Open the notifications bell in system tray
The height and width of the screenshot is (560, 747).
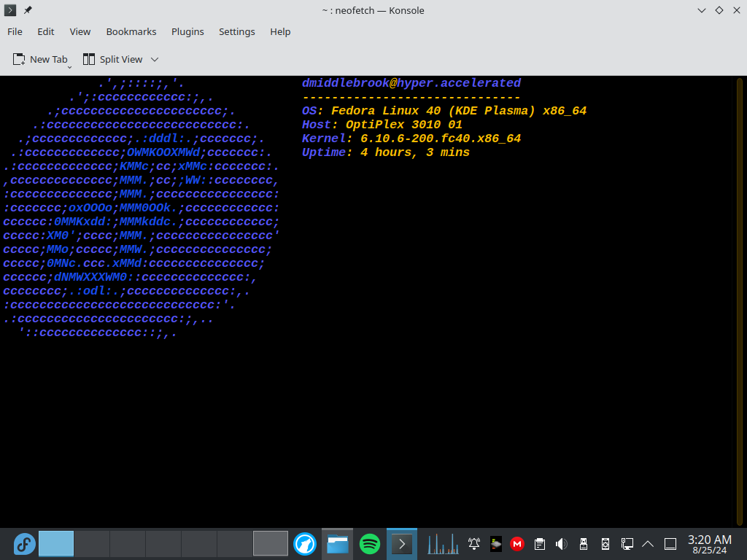(x=474, y=543)
